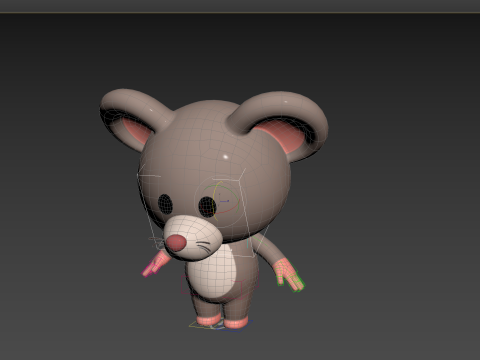
Task: Select the white muzzle mesh
Action: 193,237
